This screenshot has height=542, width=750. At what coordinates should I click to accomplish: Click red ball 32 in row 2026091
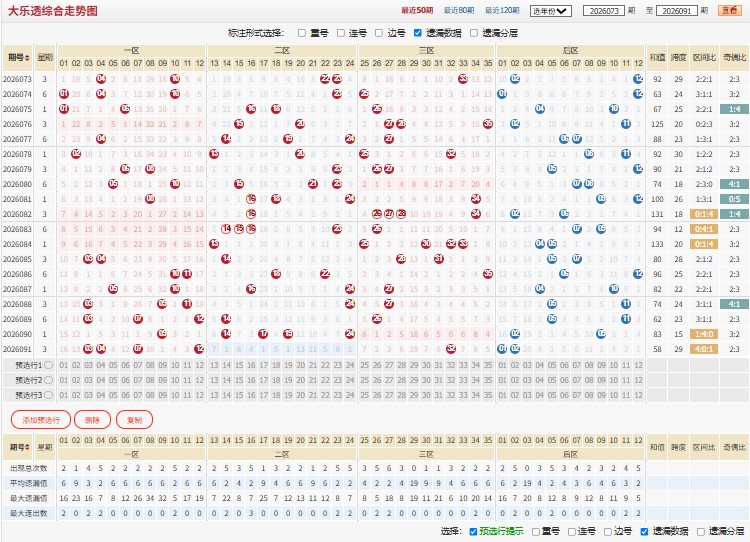[451, 349]
